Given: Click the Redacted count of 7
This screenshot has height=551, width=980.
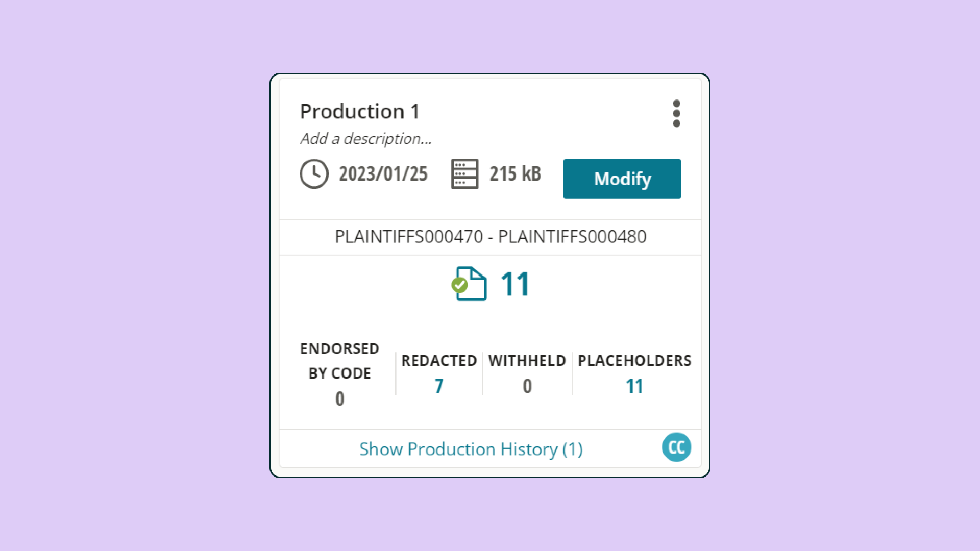Looking at the screenshot, I should pyautogui.click(x=439, y=386).
